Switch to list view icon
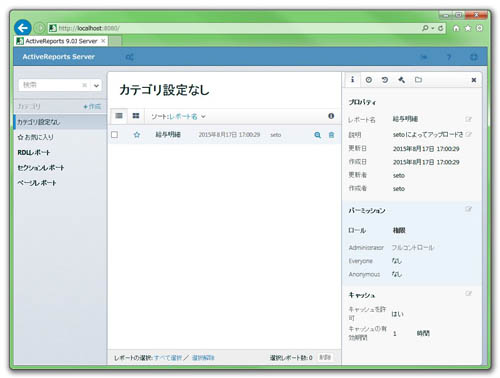The width and height of the screenshot is (500, 378). 119,116
